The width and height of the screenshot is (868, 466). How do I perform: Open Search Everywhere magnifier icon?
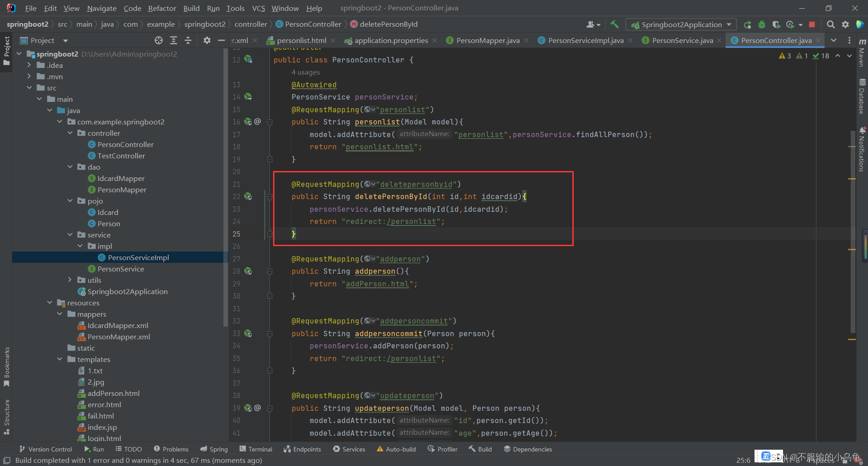(831, 24)
